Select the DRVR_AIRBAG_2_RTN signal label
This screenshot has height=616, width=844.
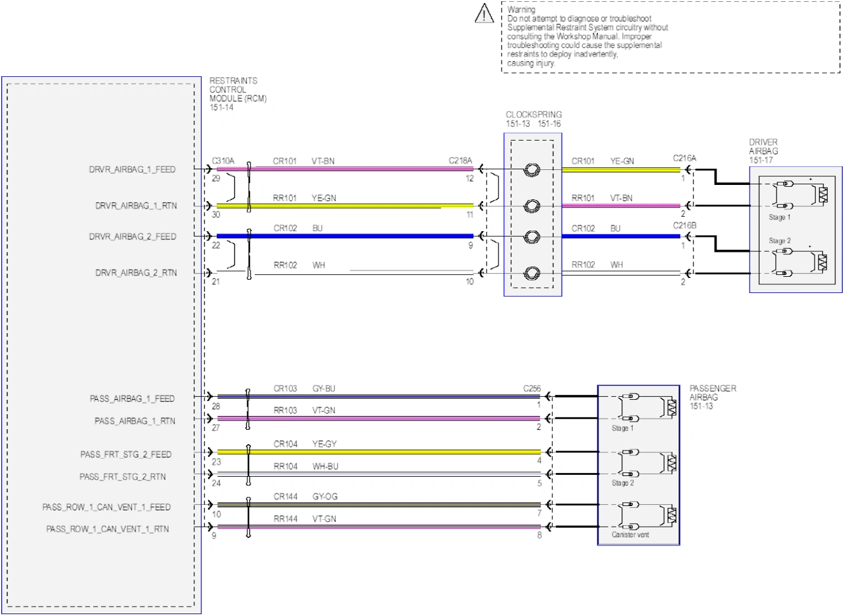136,273
